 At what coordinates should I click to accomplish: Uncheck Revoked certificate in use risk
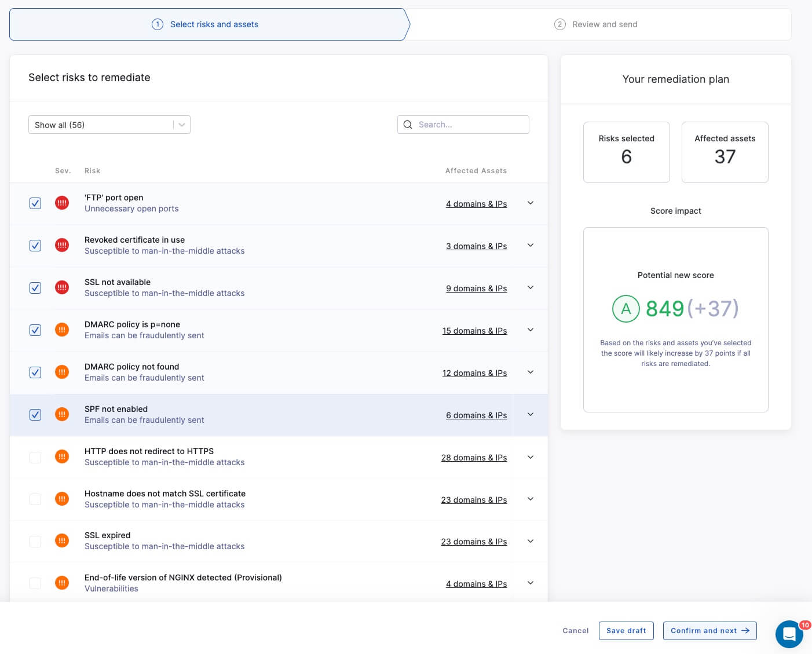[x=35, y=246]
